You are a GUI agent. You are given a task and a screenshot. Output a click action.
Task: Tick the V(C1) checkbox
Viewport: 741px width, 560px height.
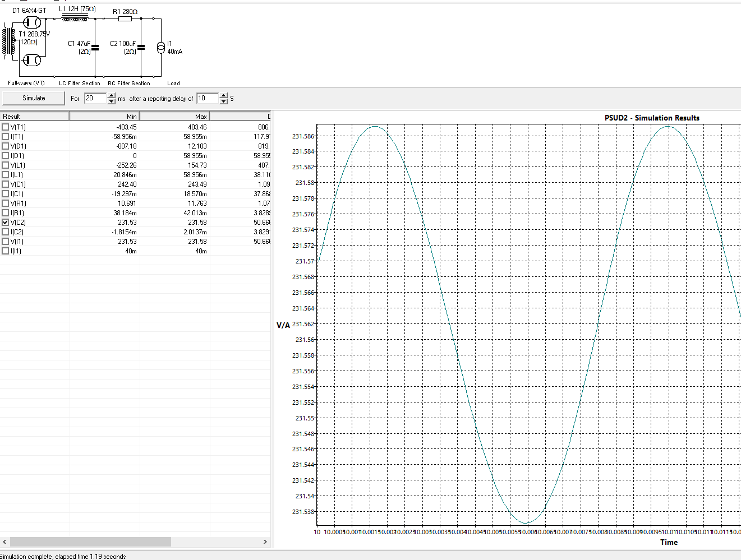(6, 184)
